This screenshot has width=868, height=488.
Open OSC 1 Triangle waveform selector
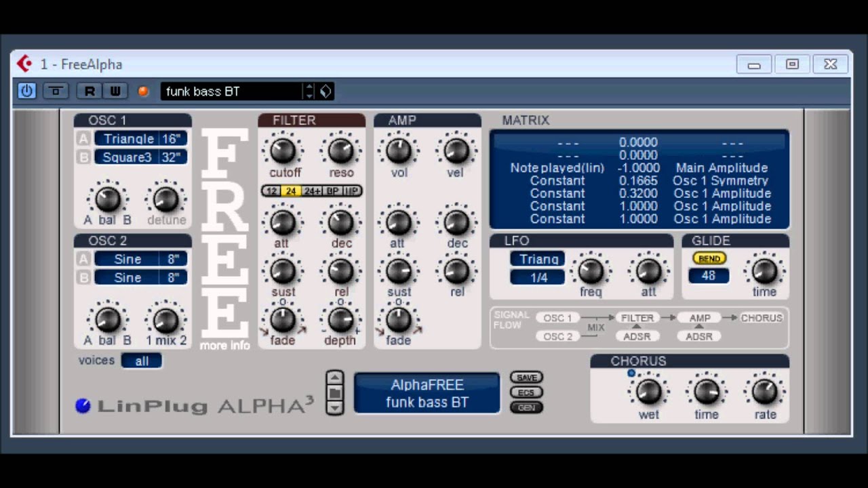[128, 139]
